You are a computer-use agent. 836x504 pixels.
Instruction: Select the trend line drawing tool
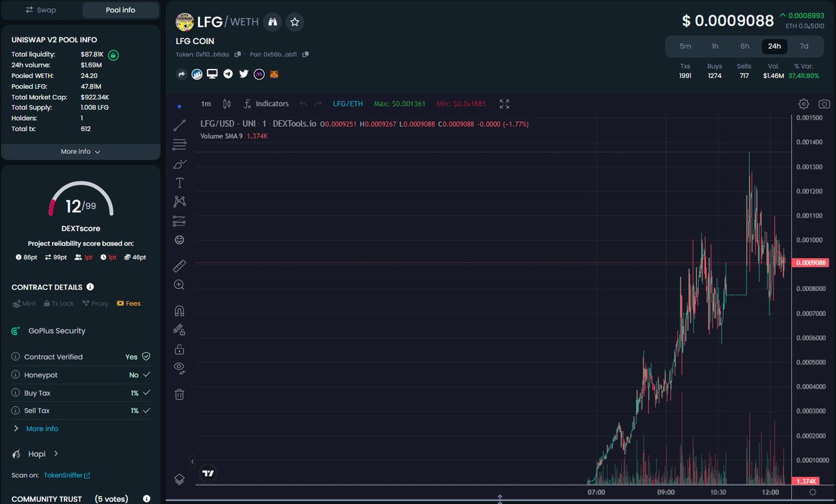[x=179, y=126]
